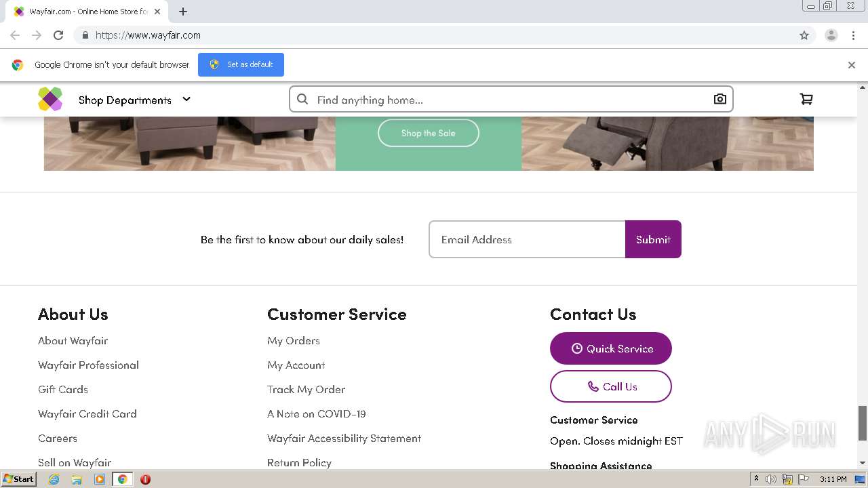Open Wayfair Professional link
This screenshot has width=868, height=488.
(88, 365)
